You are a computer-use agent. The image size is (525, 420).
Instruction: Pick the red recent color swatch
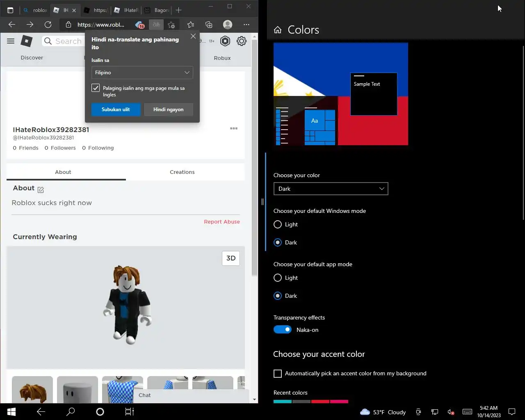pos(320,402)
